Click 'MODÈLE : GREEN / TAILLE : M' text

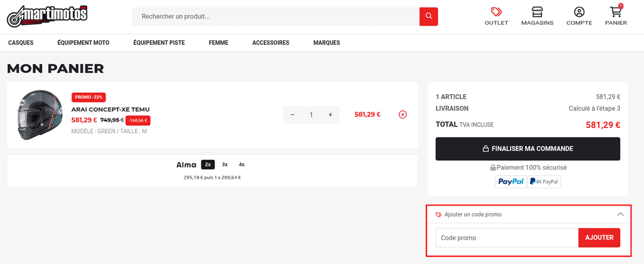pos(109,131)
